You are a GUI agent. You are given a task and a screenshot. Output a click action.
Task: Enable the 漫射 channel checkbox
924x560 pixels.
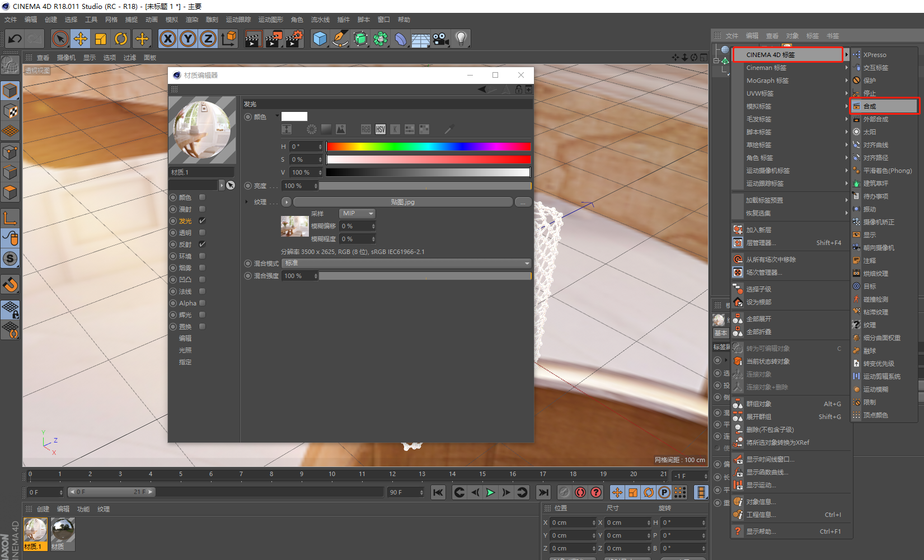[x=202, y=209]
